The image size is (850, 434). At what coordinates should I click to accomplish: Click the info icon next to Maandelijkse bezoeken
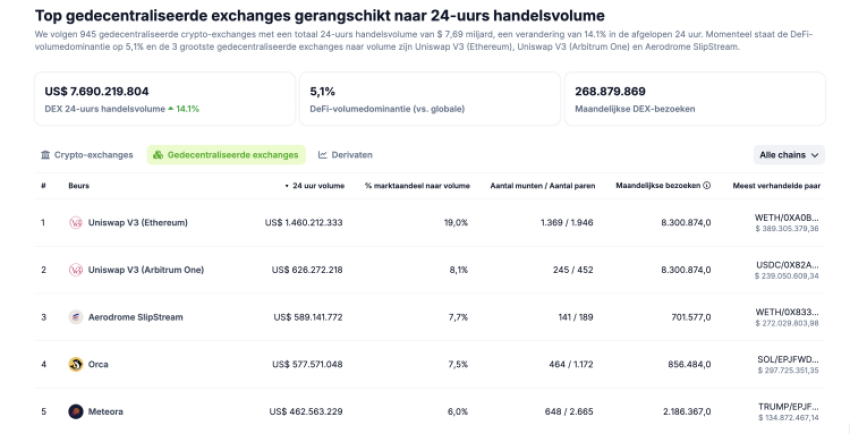(x=706, y=185)
